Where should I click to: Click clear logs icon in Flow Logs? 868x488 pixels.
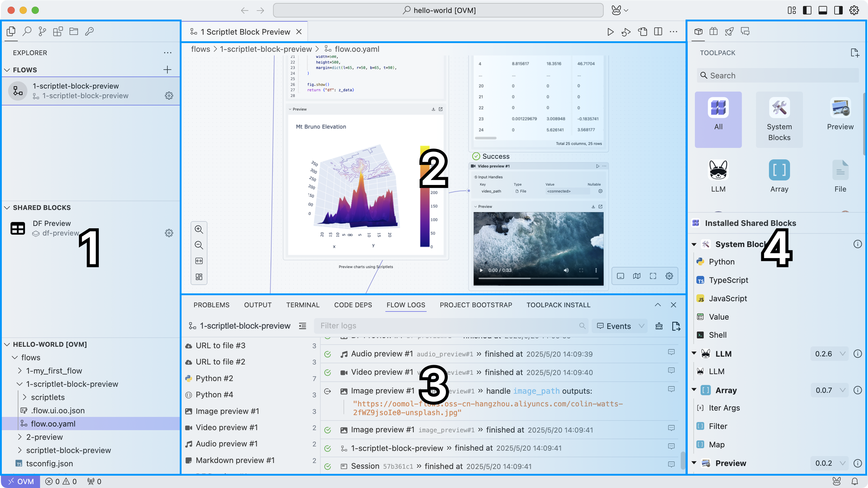pos(659,326)
